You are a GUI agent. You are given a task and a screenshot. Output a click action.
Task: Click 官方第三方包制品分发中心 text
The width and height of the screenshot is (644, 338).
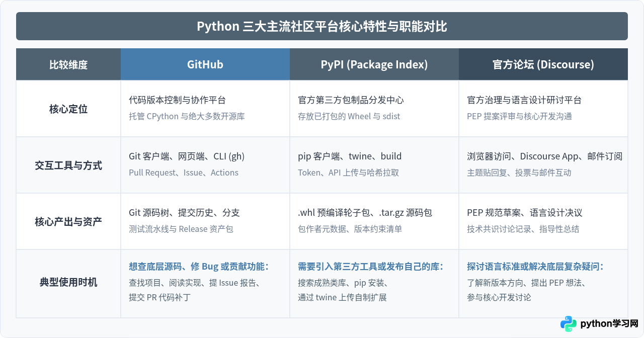(351, 100)
